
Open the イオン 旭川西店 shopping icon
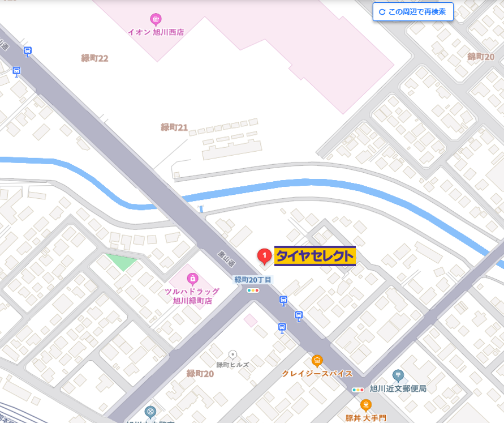[x=156, y=19]
